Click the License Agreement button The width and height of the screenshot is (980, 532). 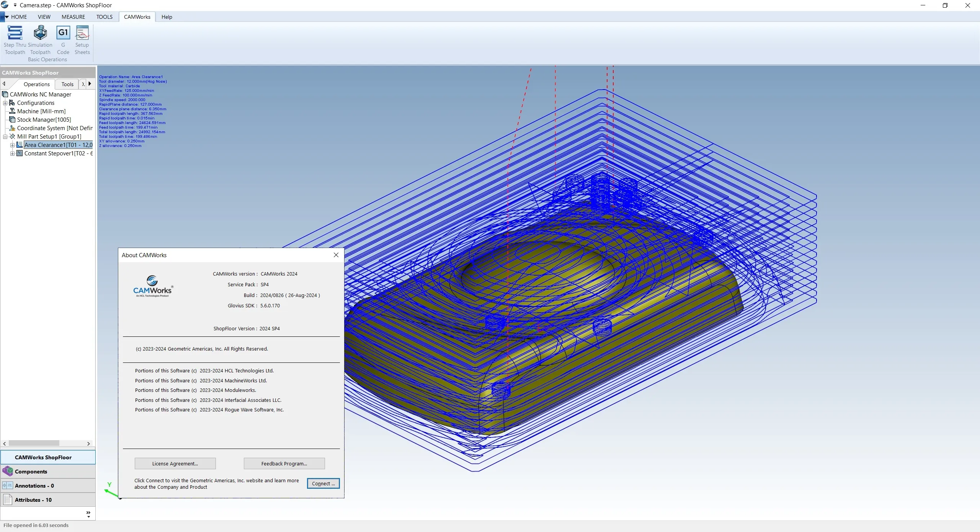click(175, 463)
